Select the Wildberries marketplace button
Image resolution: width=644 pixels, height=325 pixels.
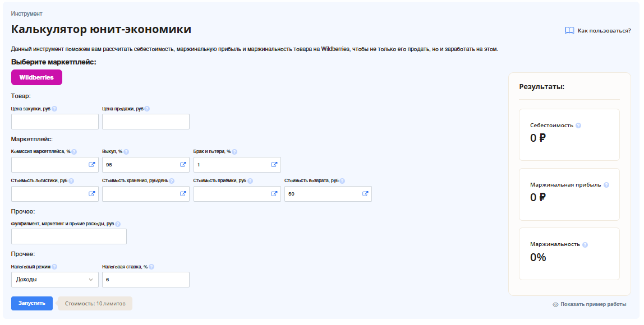tap(36, 77)
